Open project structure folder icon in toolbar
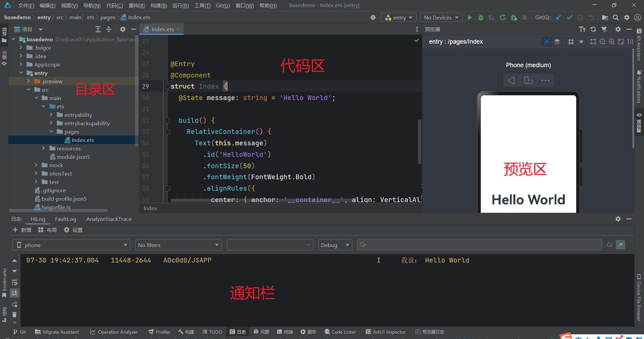644x339 pixels. tap(605, 17)
